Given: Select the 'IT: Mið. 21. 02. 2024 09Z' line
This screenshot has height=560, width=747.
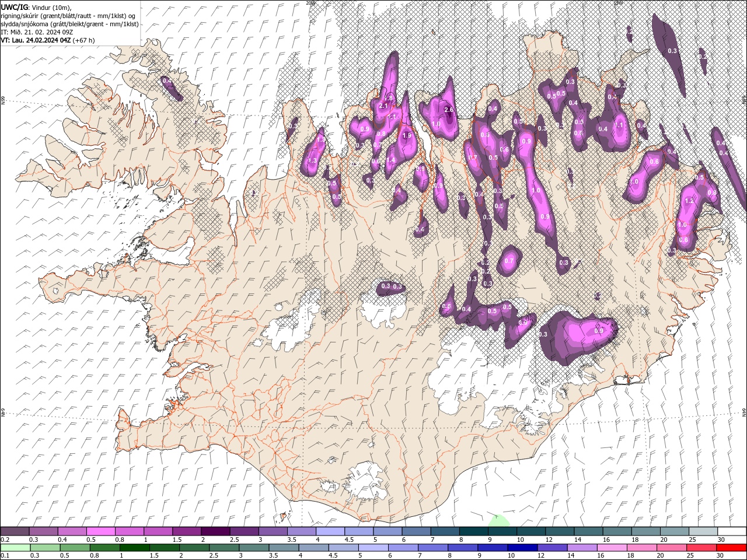Looking at the screenshot, I should [36, 32].
